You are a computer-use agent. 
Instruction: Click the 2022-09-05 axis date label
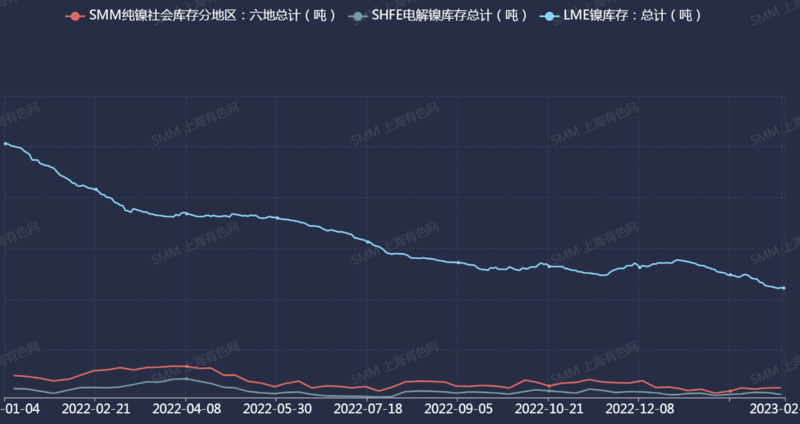coord(458,409)
